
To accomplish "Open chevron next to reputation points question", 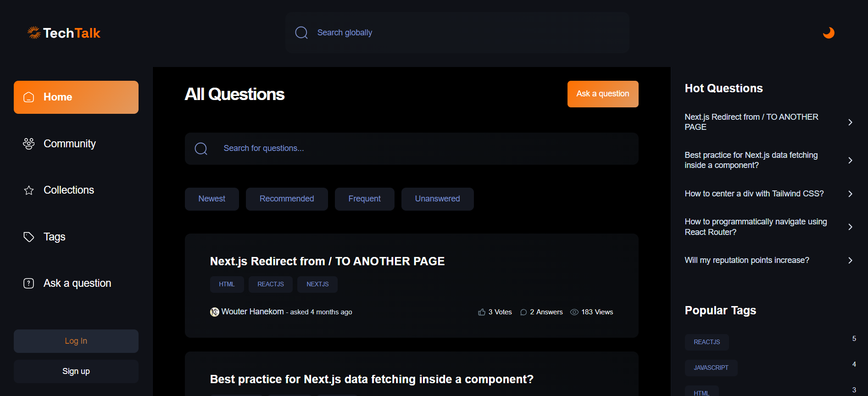I will (x=850, y=260).
